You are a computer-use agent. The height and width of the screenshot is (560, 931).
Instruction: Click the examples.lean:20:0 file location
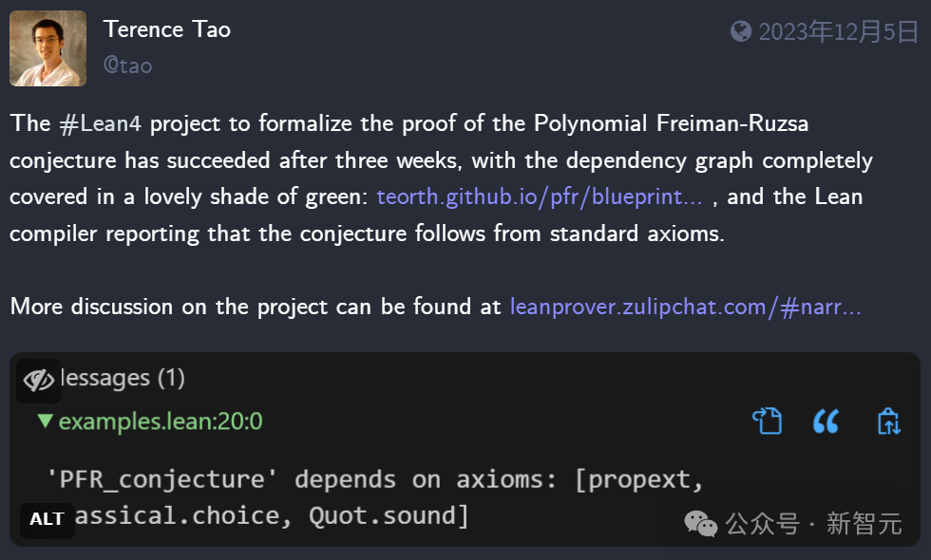click(x=161, y=421)
